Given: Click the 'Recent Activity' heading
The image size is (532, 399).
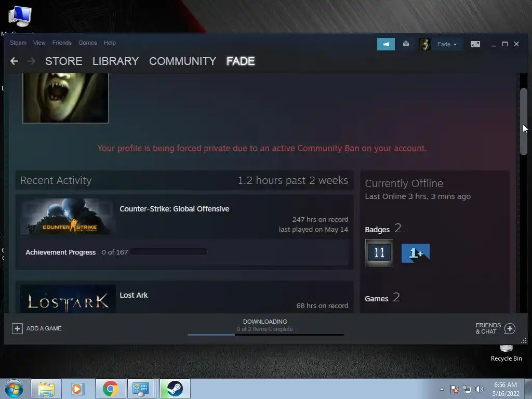Looking at the screenshot, I should (56, 180).
